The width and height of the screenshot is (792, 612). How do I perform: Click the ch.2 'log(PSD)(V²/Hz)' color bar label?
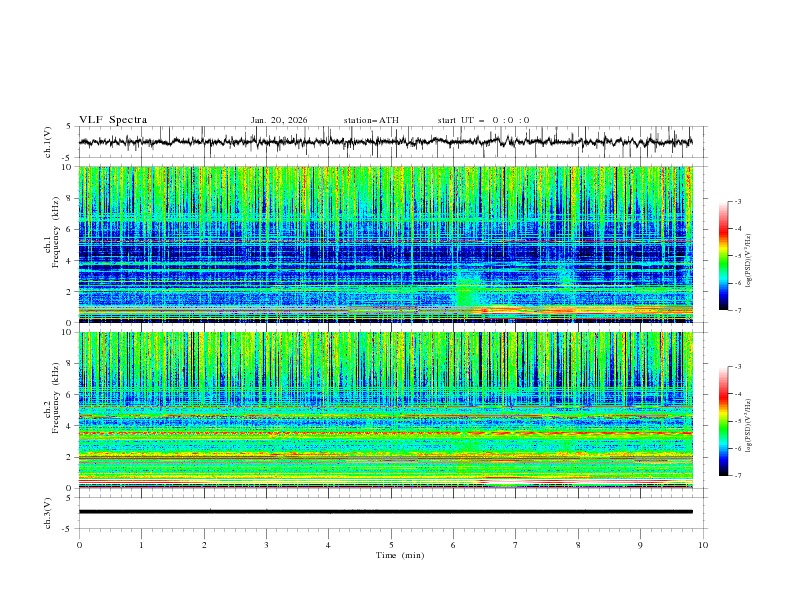click(749, 425)
